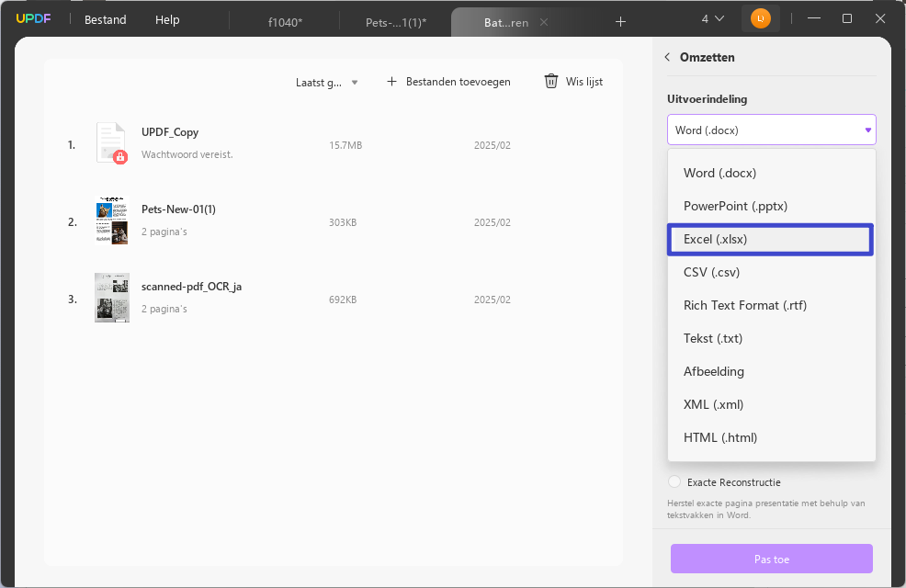Click the trash bin icon
This screenshot has height=588, width=906.
pyautogui.click(x=551, y=82)
